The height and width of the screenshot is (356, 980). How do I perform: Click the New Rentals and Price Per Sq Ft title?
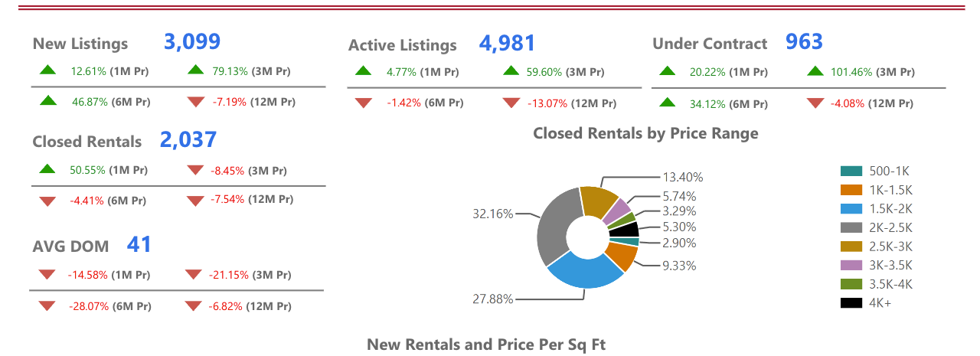(486, 345)
